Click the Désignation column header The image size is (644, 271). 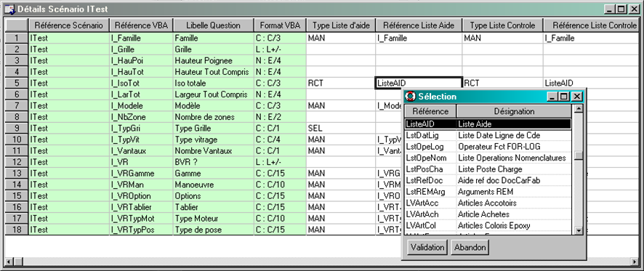[x=514, y=111]
